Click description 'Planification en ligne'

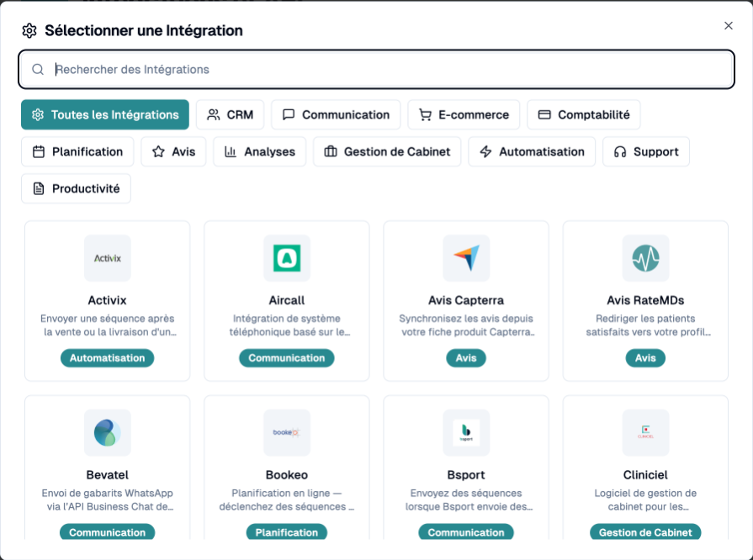287,500
